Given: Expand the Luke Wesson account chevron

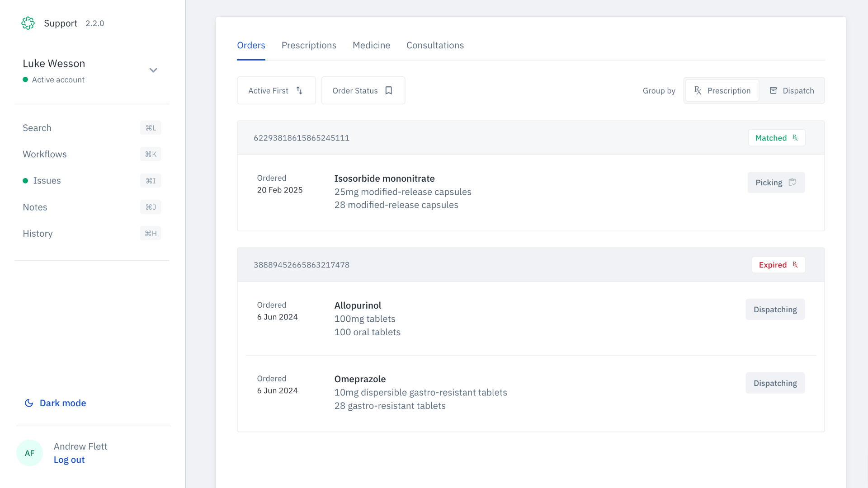Looking at the screenshot, I should point(153,70).
